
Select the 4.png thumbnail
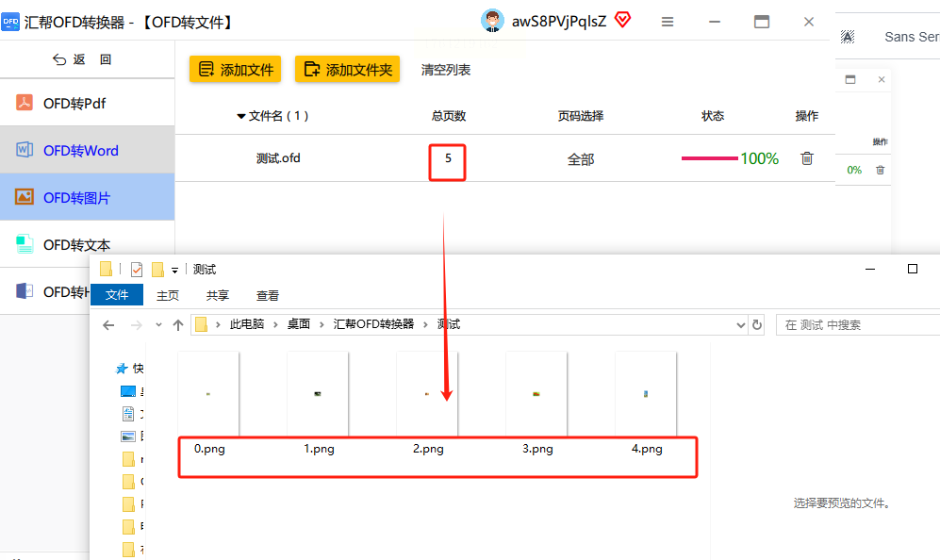pyautogui.click(x=646, y=394)
